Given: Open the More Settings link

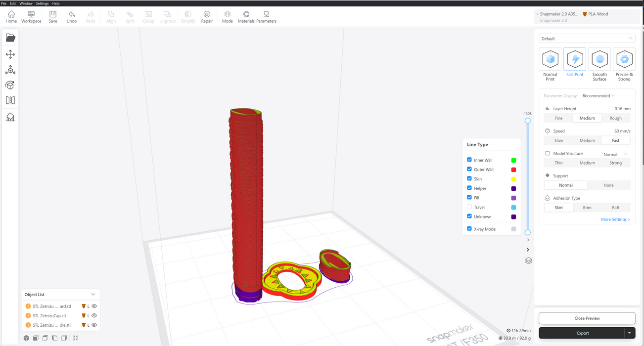Looking at the screenshot, I should (615, 219).
